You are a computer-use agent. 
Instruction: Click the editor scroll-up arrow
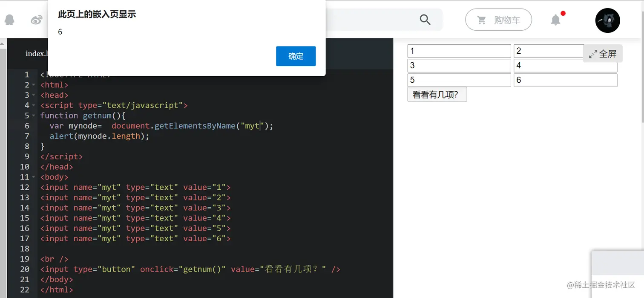(x=3, y=43)
